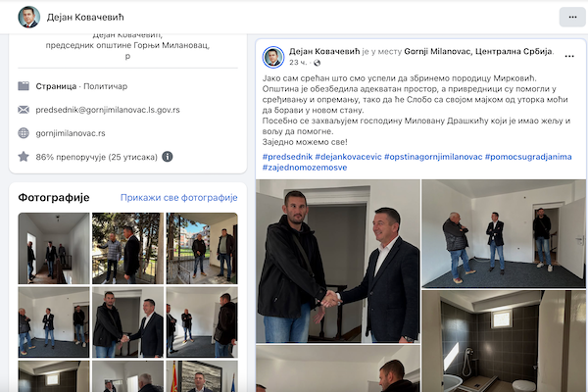This screenshot has height=392, width=588.
Task: Click the predsednik@gornjimilanovac.ls.gov.rs email link
Action: pyautogui.click(x=108, y=110)
